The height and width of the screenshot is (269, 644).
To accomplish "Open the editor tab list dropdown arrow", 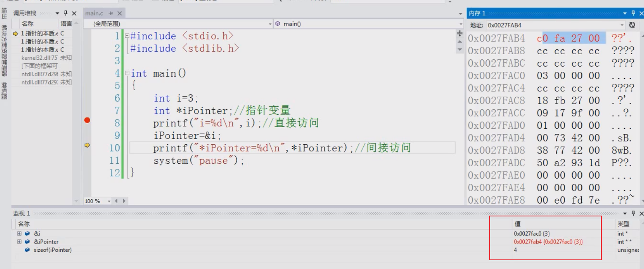I will [x=461, y=14].
